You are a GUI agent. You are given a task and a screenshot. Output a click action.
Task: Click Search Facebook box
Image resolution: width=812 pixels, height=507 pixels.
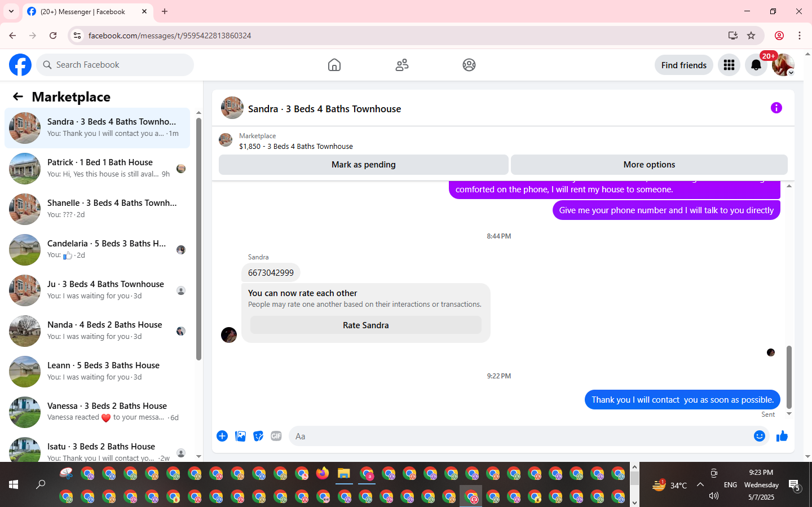pos(115,65)
